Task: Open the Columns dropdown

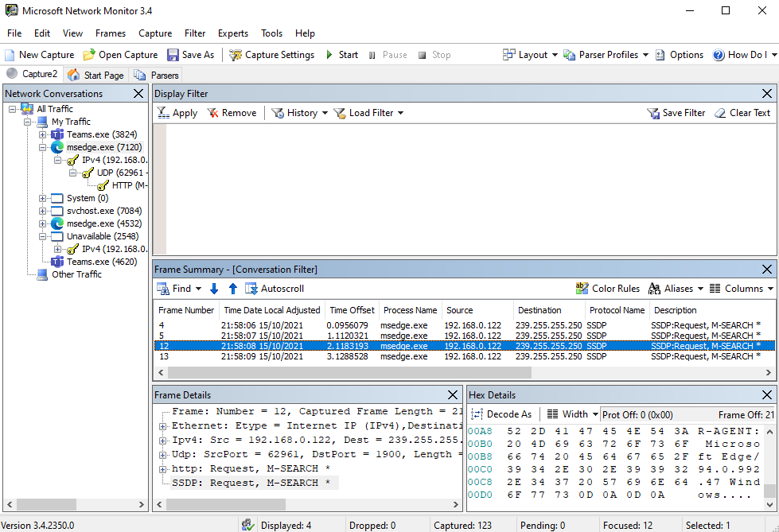Action: coord(742,289)
